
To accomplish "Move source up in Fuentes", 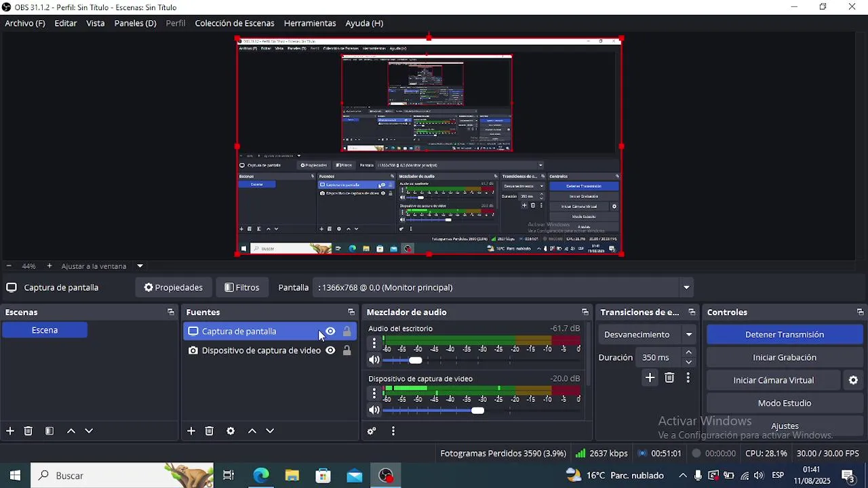I will [x=252, y=431].
